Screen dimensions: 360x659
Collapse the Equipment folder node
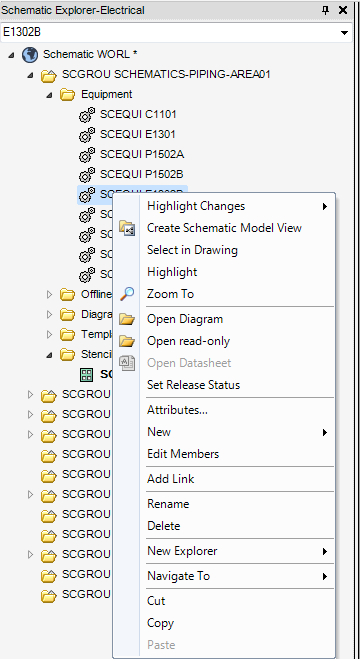(50, 95)
